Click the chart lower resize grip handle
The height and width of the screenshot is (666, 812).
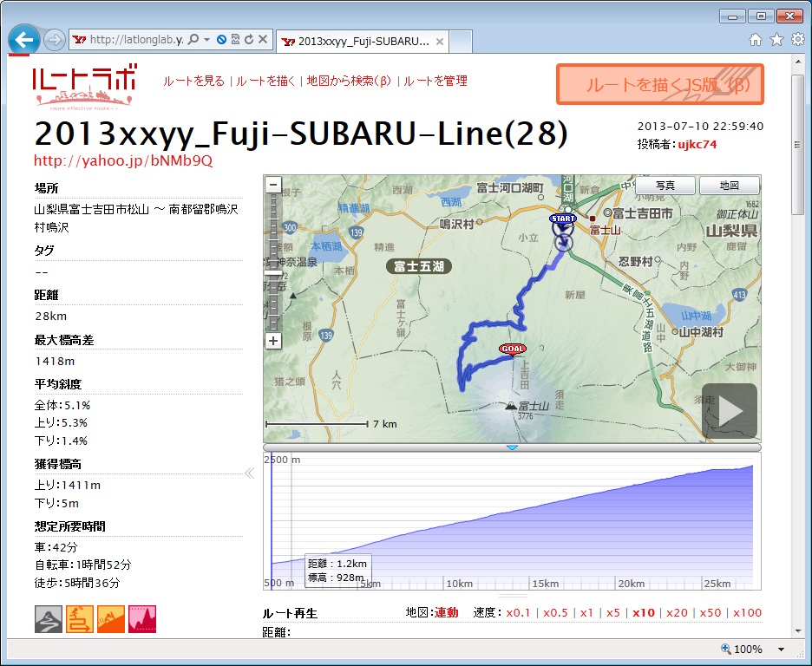(x=512, y=596)
